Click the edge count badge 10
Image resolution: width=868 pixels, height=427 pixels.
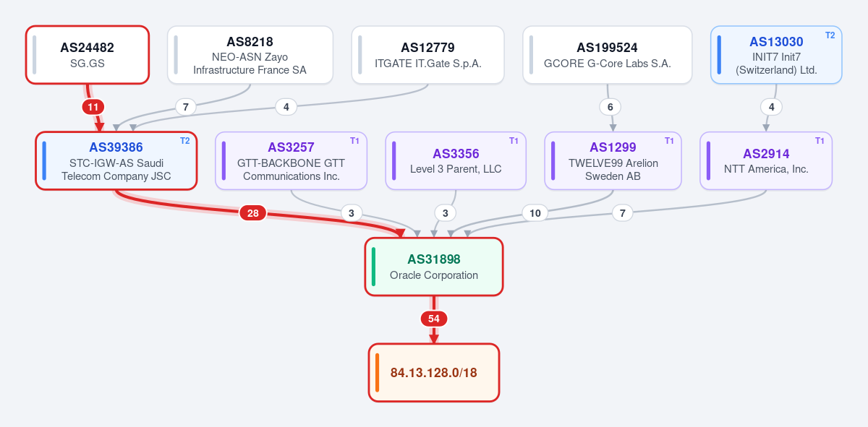(535, 213)
